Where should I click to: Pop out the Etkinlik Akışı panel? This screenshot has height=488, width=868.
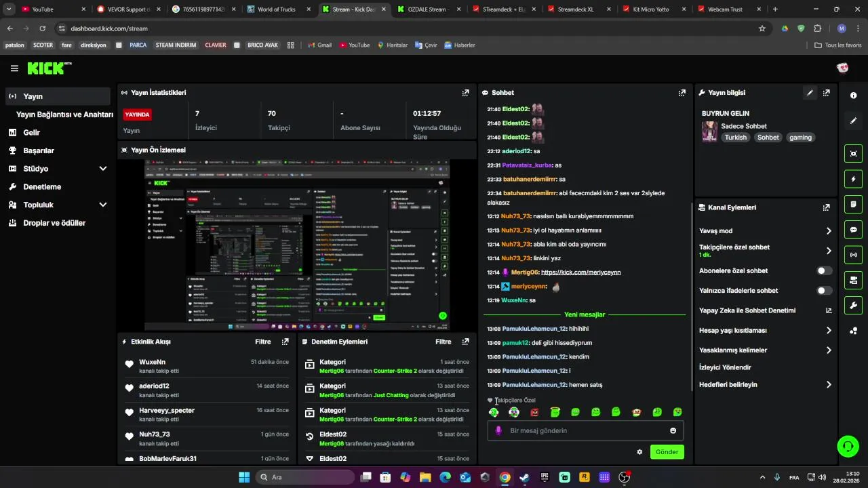click(285, 342)
